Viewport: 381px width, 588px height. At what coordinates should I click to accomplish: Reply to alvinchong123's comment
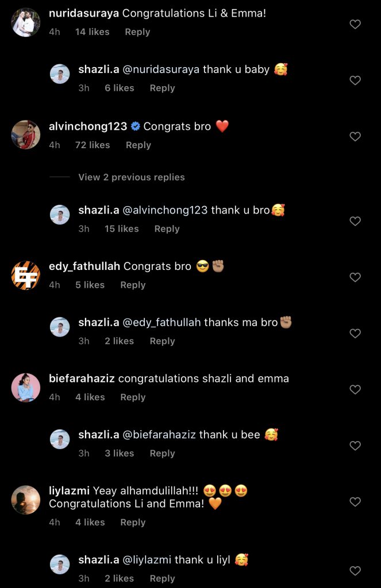138,145
